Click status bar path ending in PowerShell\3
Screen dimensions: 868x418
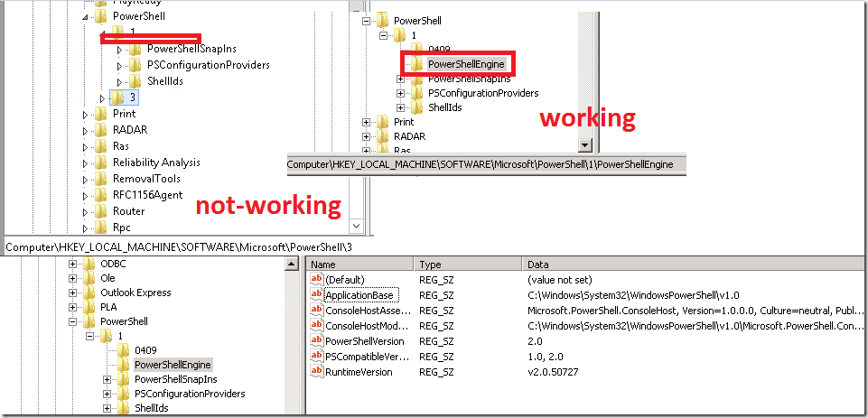click(178, 247)
